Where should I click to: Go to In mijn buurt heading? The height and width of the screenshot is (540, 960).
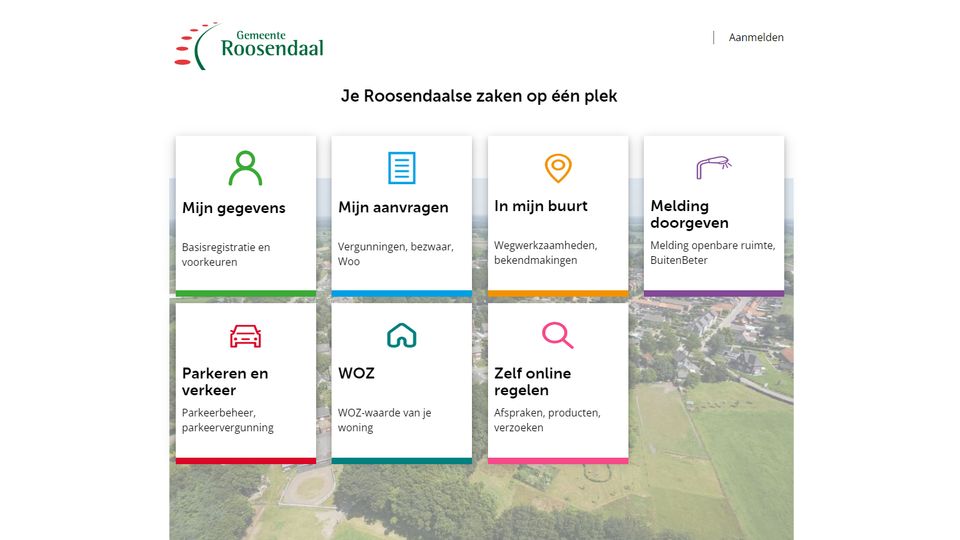tap(541, 206)
